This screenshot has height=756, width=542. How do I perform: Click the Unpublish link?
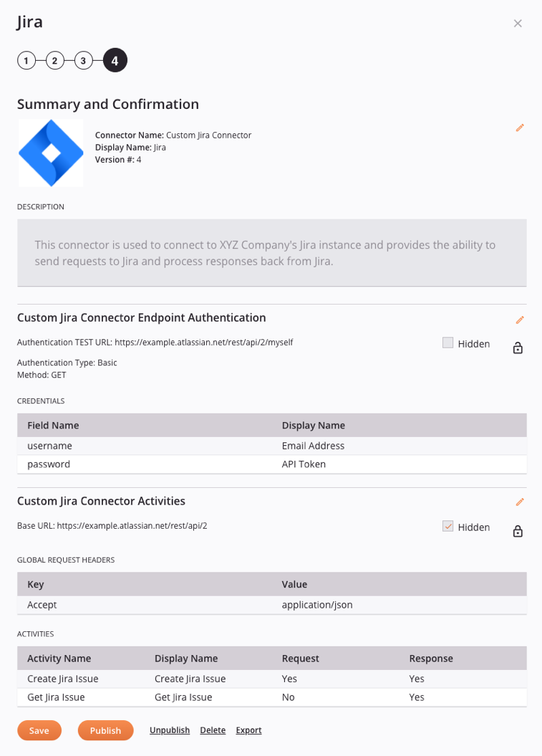(x=170, y=730)
